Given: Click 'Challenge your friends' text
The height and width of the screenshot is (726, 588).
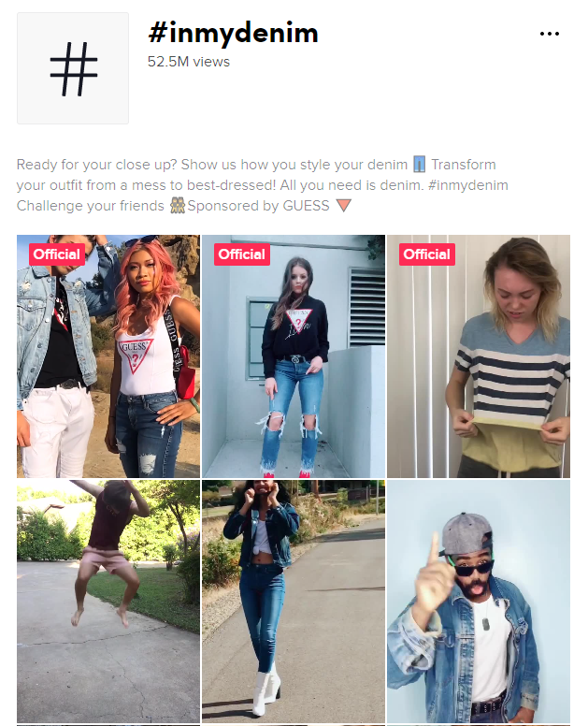Looking at the screenshot, I should (x=91, y=206).
